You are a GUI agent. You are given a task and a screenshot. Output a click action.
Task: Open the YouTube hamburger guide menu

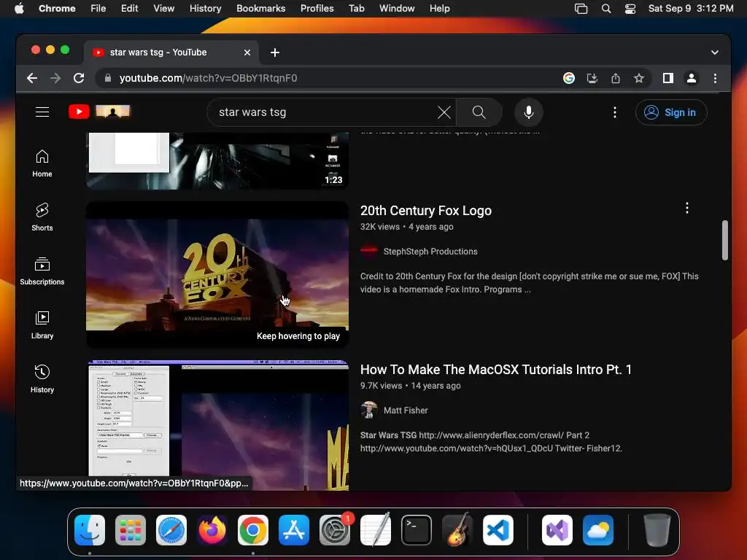pos(42,112)
